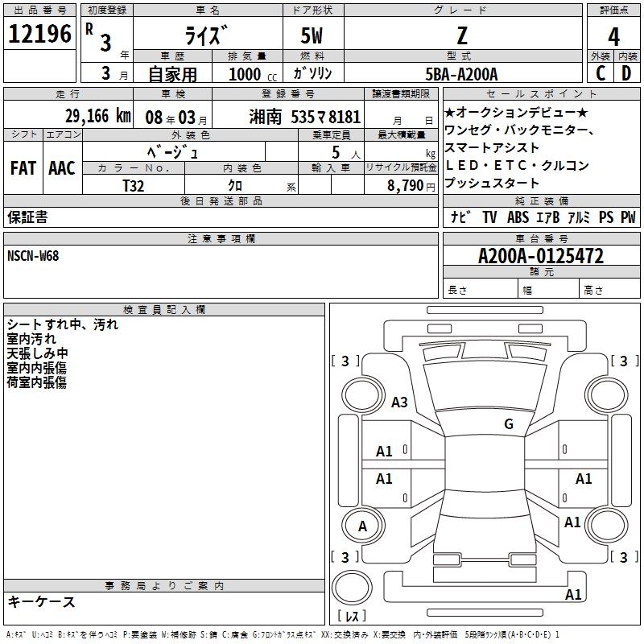Click the seating capacity value 5 人
This screenshot has width=644, height=644.
coord(346,152)
